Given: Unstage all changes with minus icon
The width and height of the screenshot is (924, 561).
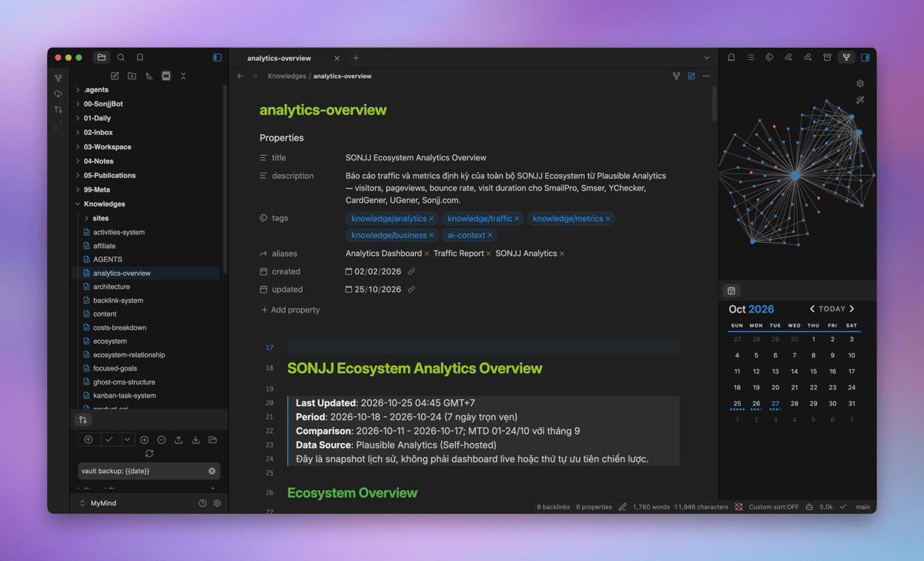Looking at the screenshot, I should (161, 440).
